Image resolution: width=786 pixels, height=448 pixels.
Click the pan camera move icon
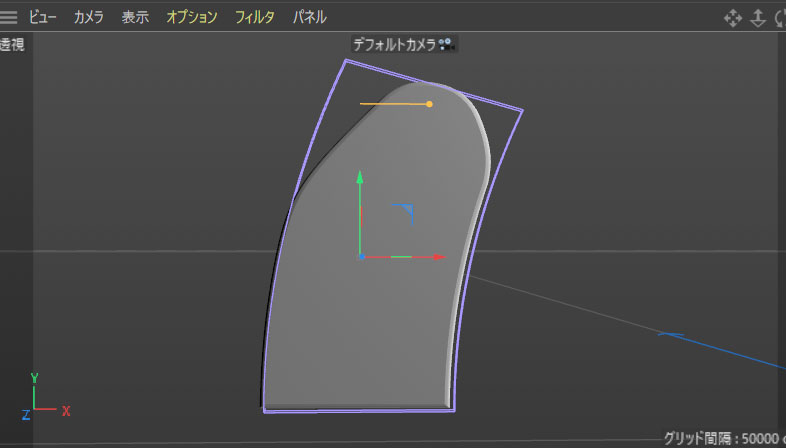point(732,18)
